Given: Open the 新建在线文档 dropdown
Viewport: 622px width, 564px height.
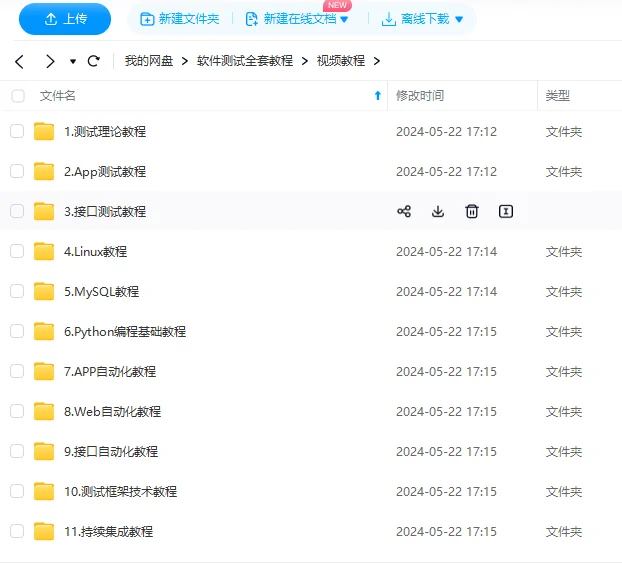Looking at the screenshot, I should pyautogui.click(x=297, y=19).
